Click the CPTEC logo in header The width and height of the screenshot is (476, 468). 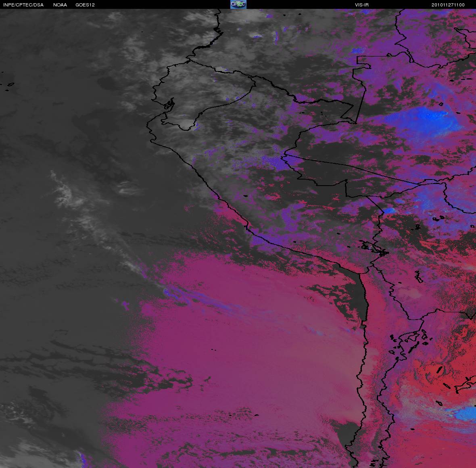tap(238, 4)
